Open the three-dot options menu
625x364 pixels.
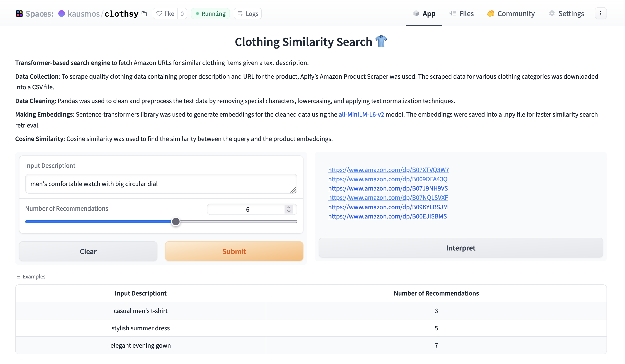click(600, 14)
